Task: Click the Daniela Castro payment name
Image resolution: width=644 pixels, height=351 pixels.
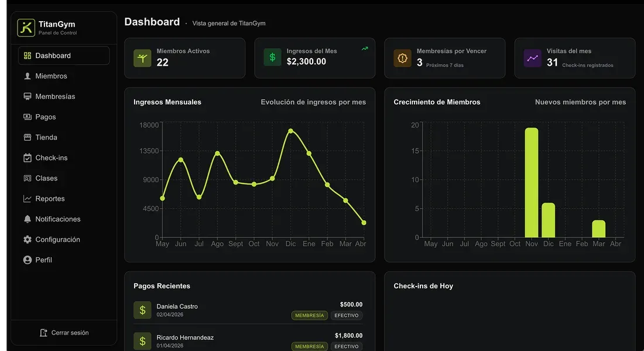Action: coord(177,306)
